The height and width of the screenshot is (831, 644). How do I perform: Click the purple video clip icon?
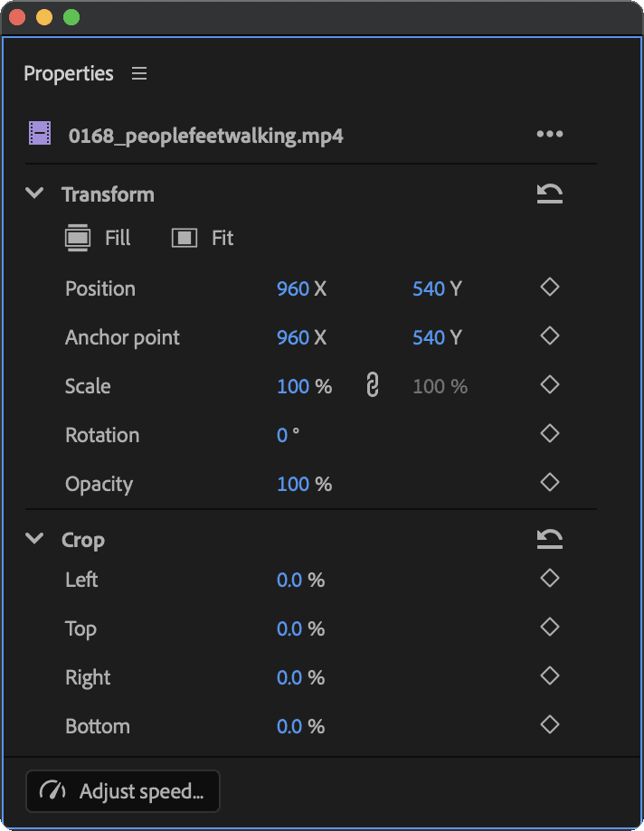pos(40,133)
